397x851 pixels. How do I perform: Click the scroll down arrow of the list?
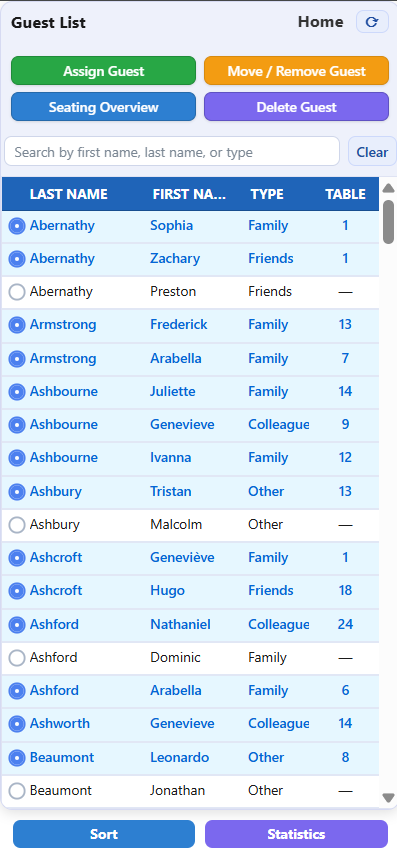pos(388,797)
